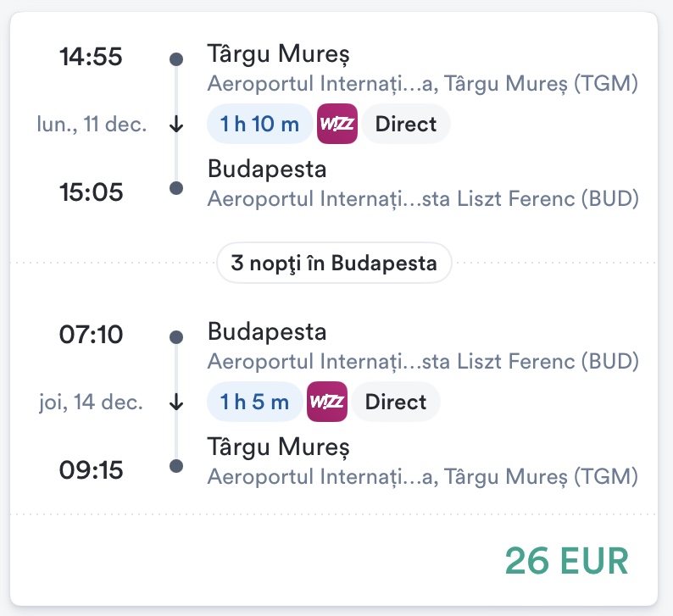Click the outbound Târgu Mureș departure city name
The width and height of the screenshot is (673, 616).
pyautogui.click(x=278, y=54)
